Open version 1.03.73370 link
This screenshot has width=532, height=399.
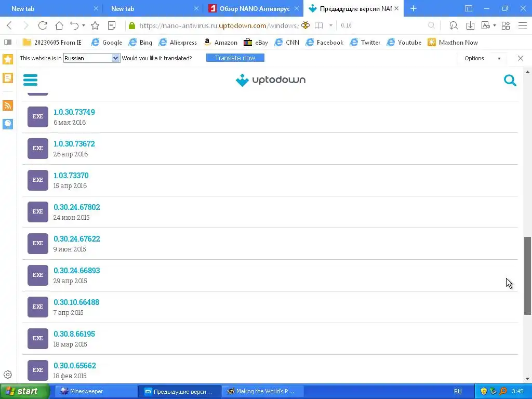pyautogui.click(x=71, y=176)
